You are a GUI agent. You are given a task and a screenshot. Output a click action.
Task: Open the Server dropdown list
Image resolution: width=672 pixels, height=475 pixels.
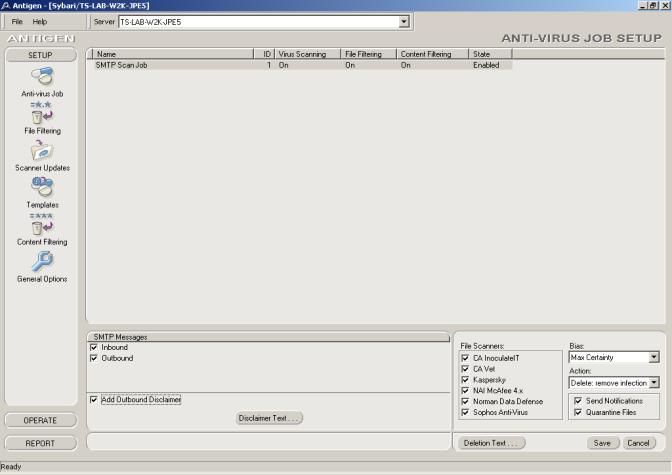[404, 21]
